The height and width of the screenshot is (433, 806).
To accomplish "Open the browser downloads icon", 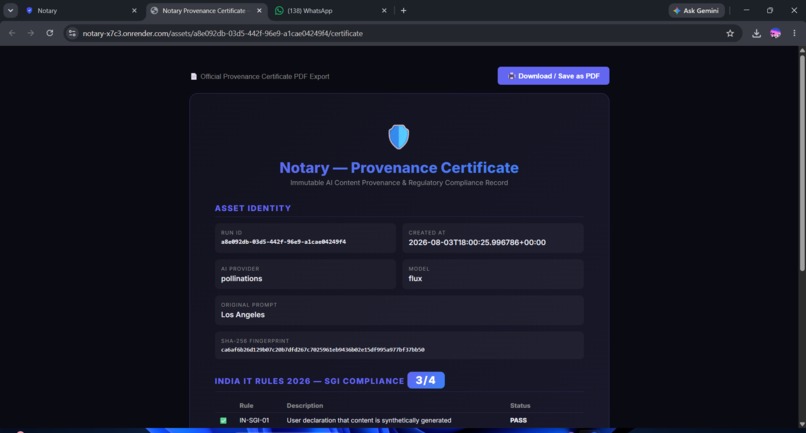I will (756, 33).
